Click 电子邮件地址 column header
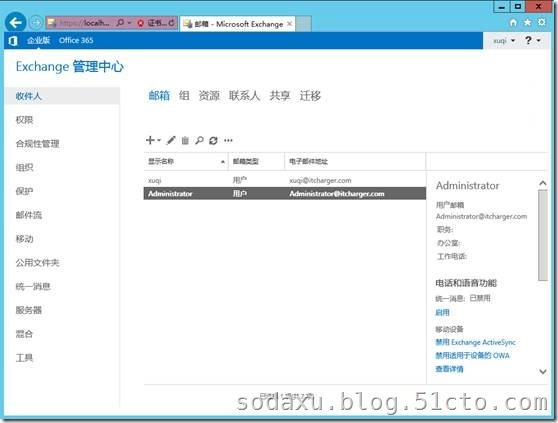 click(x=355, y=162)
